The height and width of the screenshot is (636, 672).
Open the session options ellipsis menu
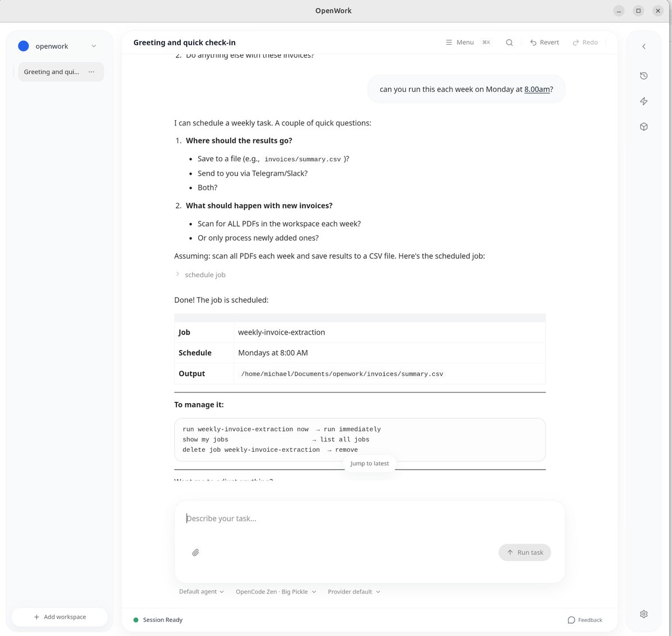91,72
